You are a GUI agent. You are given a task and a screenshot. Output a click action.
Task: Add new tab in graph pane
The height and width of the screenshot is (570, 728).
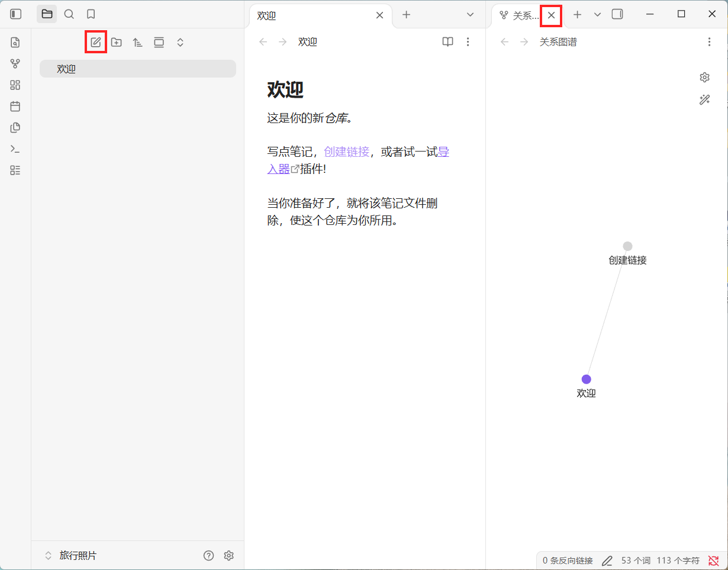click(578, 15)
